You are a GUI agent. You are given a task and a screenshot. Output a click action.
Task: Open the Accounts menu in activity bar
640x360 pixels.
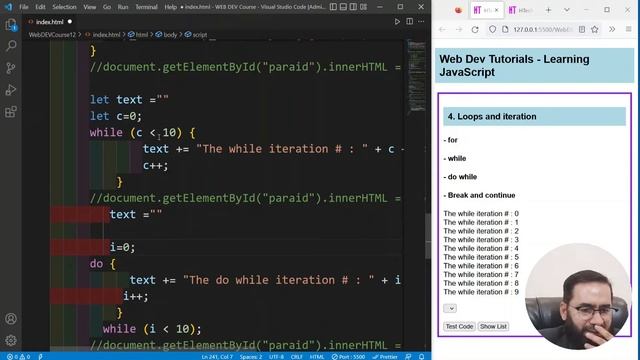[x=11, y=319]
